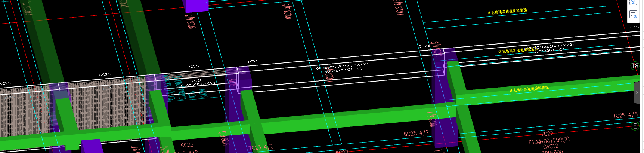Select the red C10@100/200(2) stirrup label

[x=549, y=141]
